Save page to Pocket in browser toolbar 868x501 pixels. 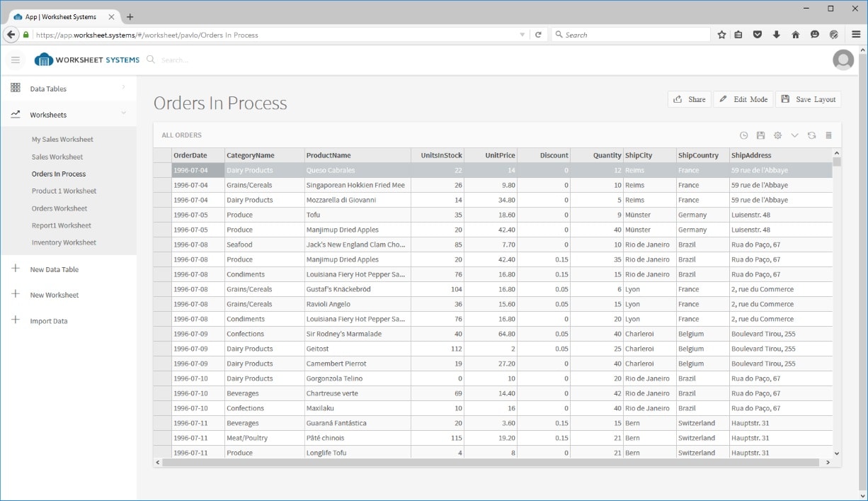pos(757,35)
